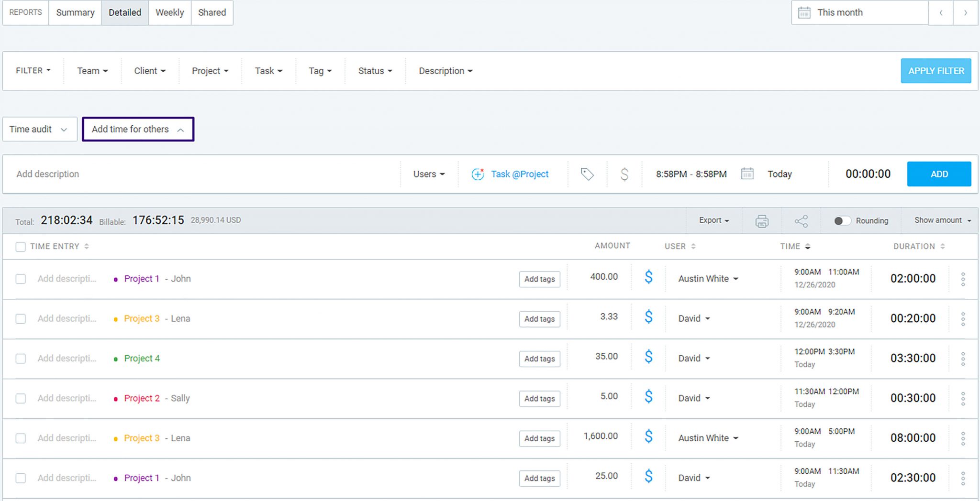
Task: Switch to the Summary tab
Action: [x=75, y=12]
